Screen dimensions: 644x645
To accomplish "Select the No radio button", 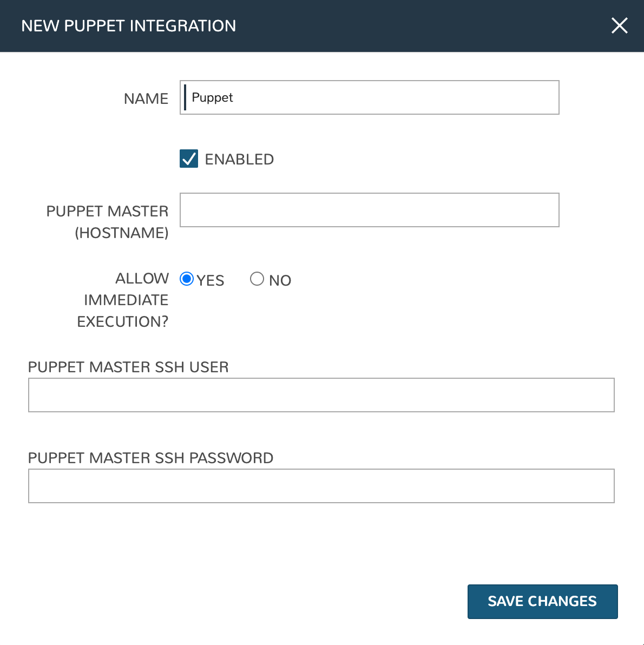I will pyautogui.click(x=257, y=279).
